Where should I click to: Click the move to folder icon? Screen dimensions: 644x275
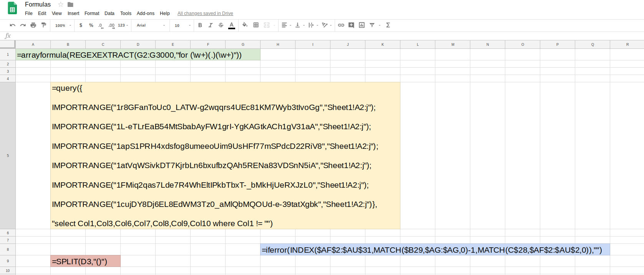pyautogui.click(x=70, y=4)
